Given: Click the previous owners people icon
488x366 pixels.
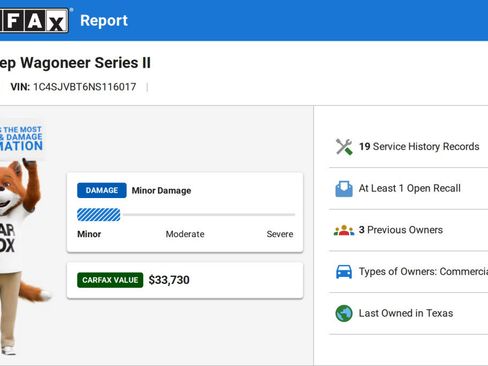Looking at the screenshot, I should pyautogui.click(x=344, y=230).
